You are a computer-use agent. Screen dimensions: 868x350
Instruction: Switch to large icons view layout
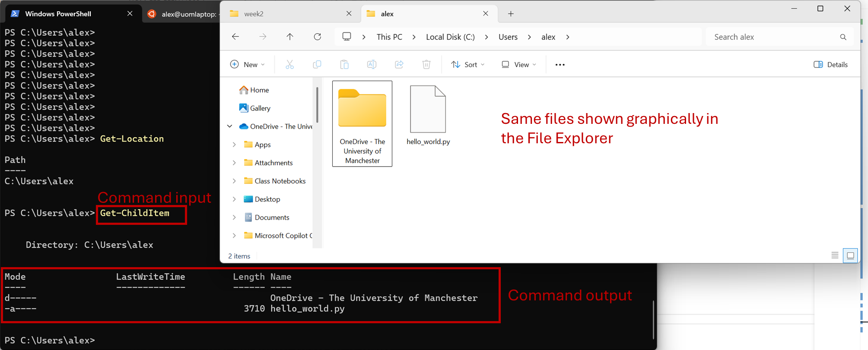[850, 255]
